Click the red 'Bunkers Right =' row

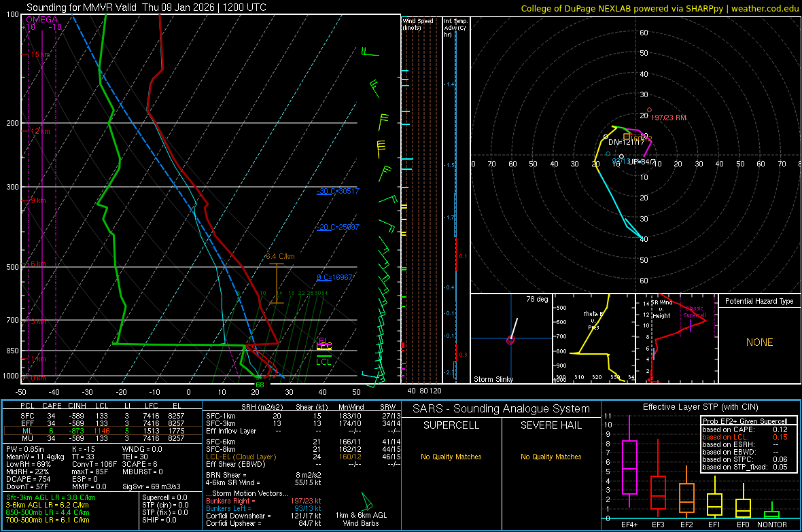(264, 501)
